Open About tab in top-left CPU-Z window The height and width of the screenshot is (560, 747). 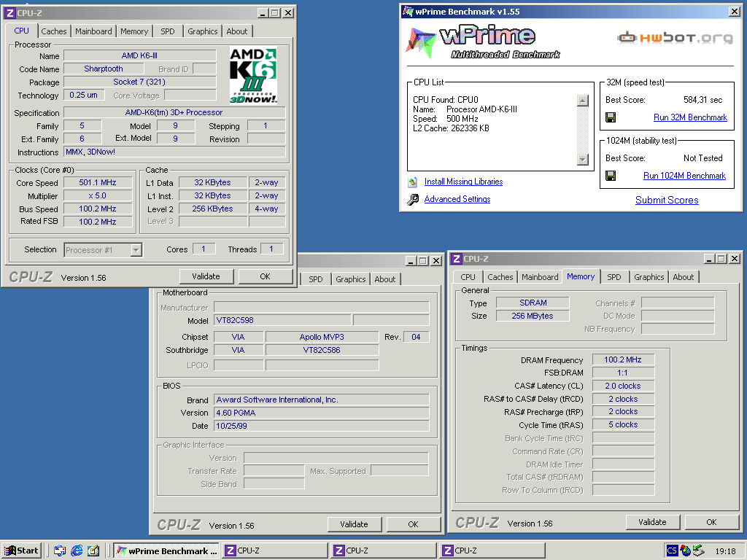point(237,31)
